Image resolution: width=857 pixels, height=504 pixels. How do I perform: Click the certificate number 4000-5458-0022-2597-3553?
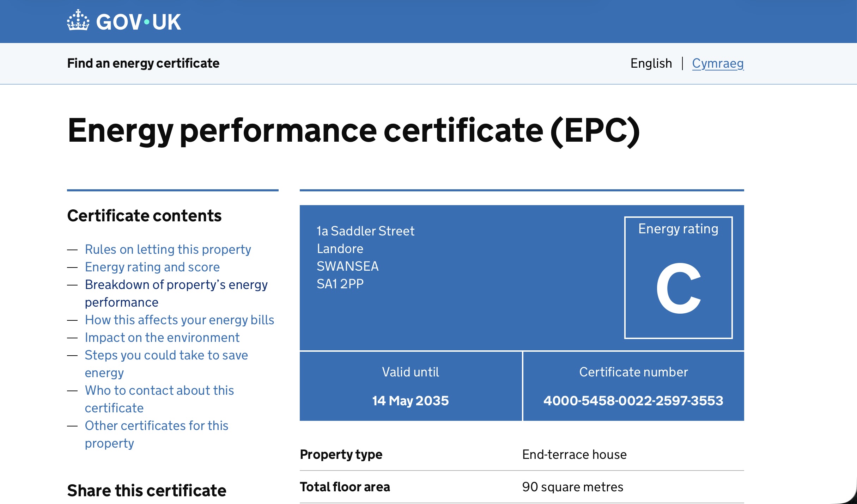(x=633, y=401)
